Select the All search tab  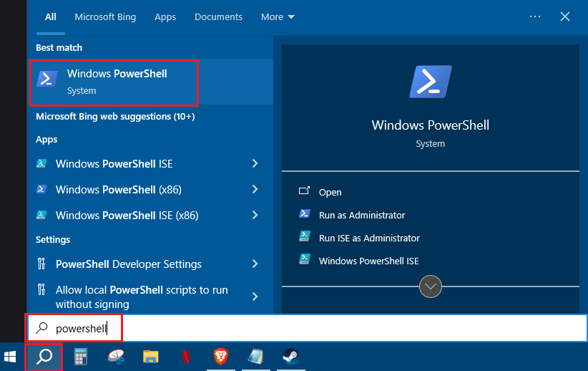tap(51, 17)
